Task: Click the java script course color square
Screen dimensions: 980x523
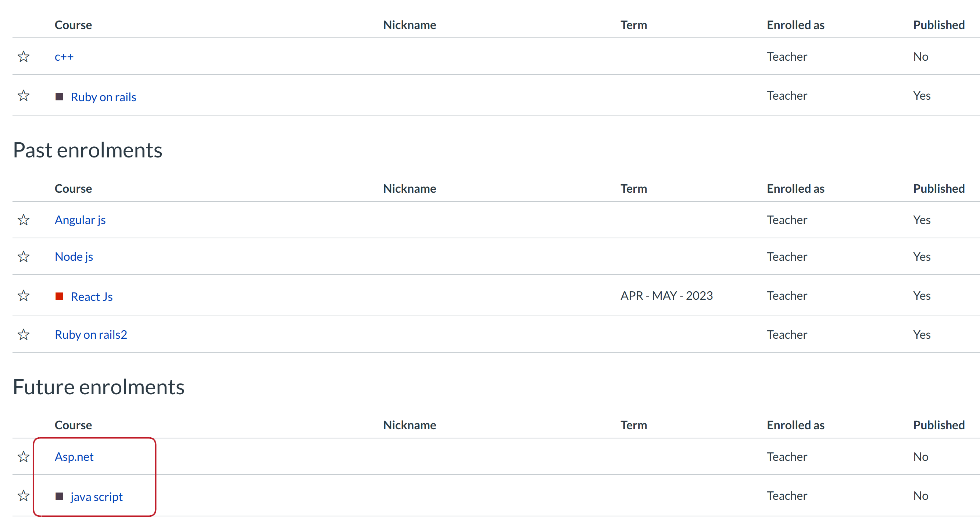Action: pyautogui.click(x=59, y=497)
